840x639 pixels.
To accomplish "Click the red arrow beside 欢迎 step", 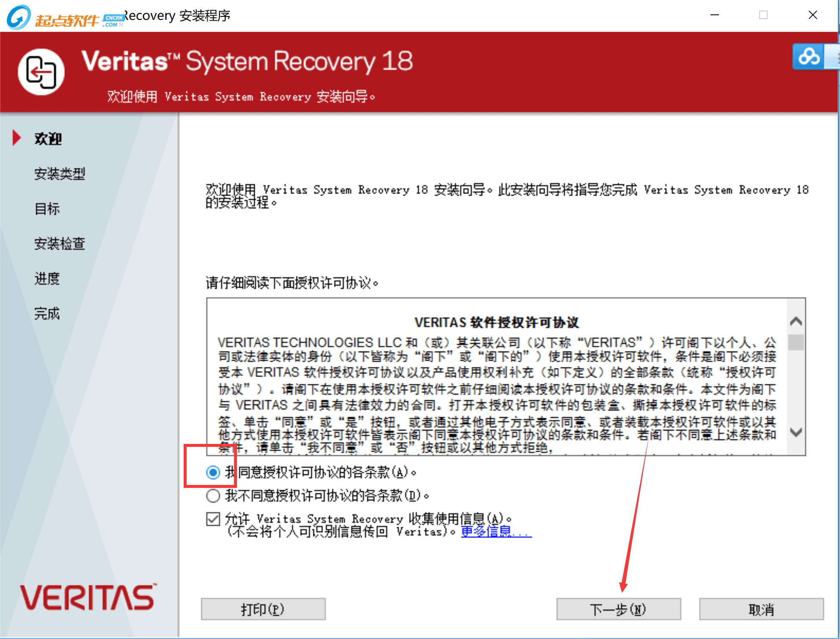I will coord(17,138).
